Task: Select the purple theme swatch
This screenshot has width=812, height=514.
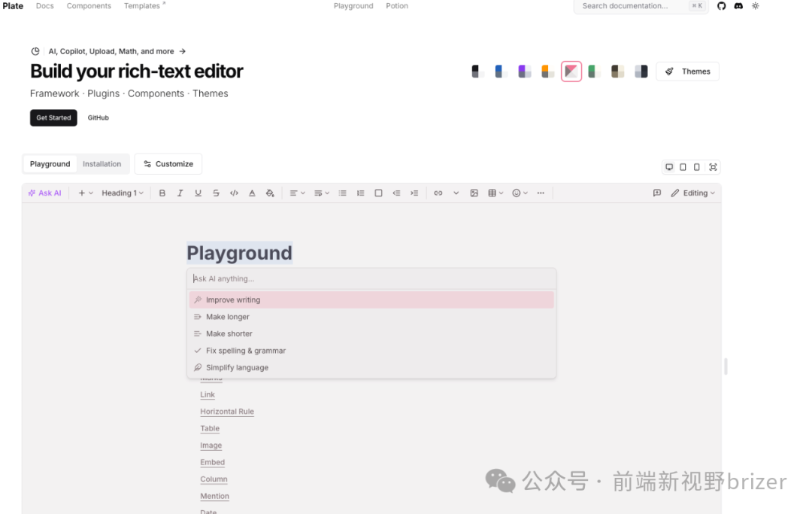Action: tap(524, 71)
